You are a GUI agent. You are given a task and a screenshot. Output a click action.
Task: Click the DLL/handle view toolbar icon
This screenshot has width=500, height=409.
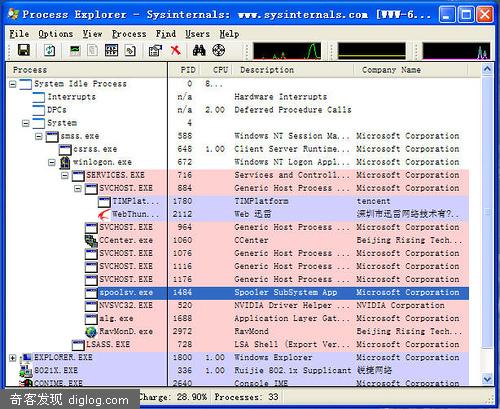click(130, 50)
